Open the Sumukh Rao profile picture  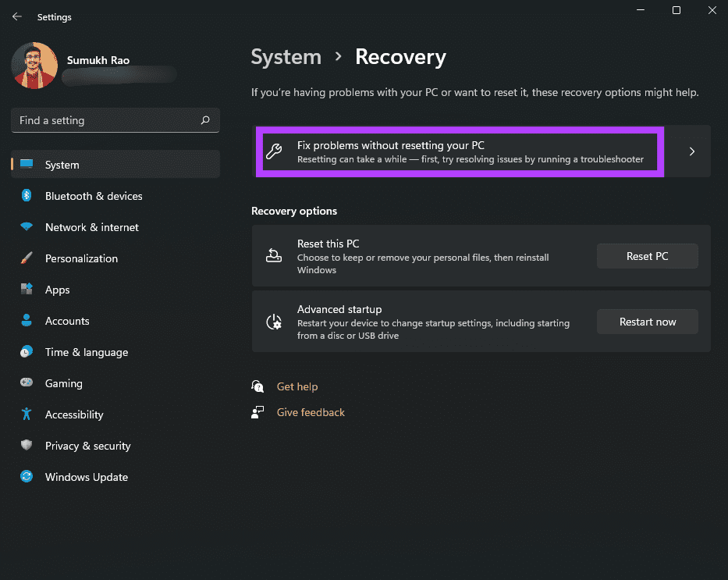tap(34, 66)
